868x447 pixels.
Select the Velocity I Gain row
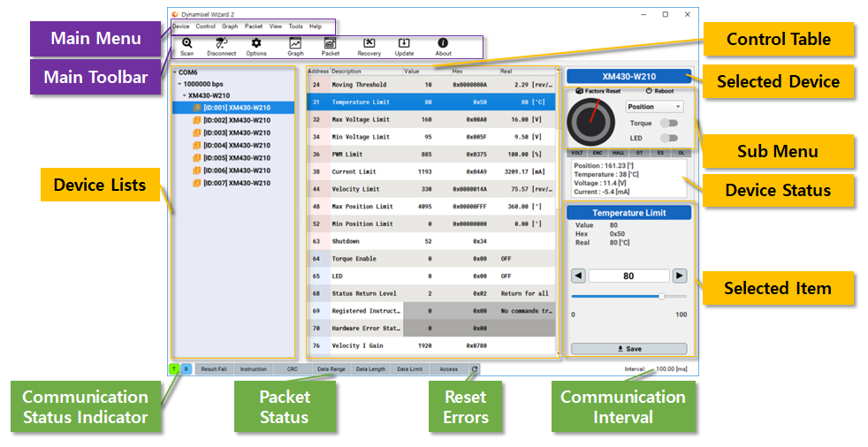point(430,345)
